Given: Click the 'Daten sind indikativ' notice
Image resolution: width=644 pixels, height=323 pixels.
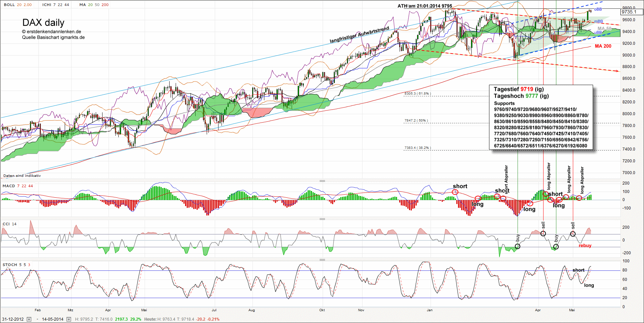Looking at the screenshot, I should click(x=22, y=175).
